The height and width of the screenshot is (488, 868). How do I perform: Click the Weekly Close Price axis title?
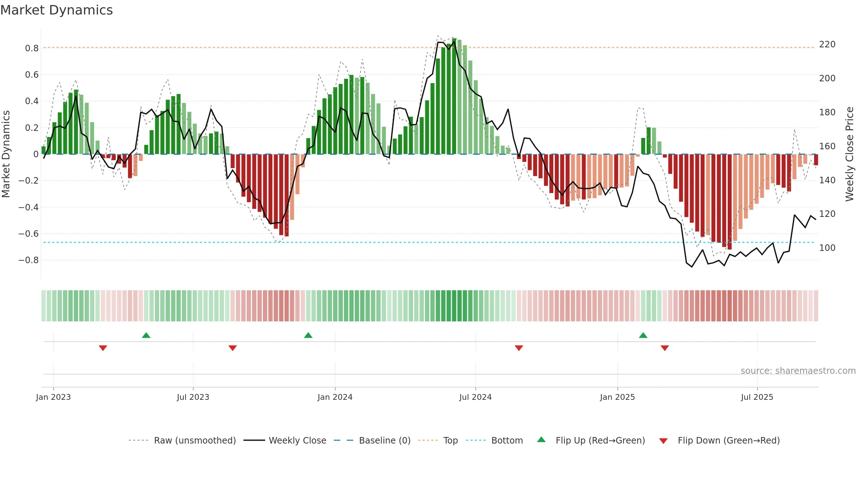tap(850, 154)
